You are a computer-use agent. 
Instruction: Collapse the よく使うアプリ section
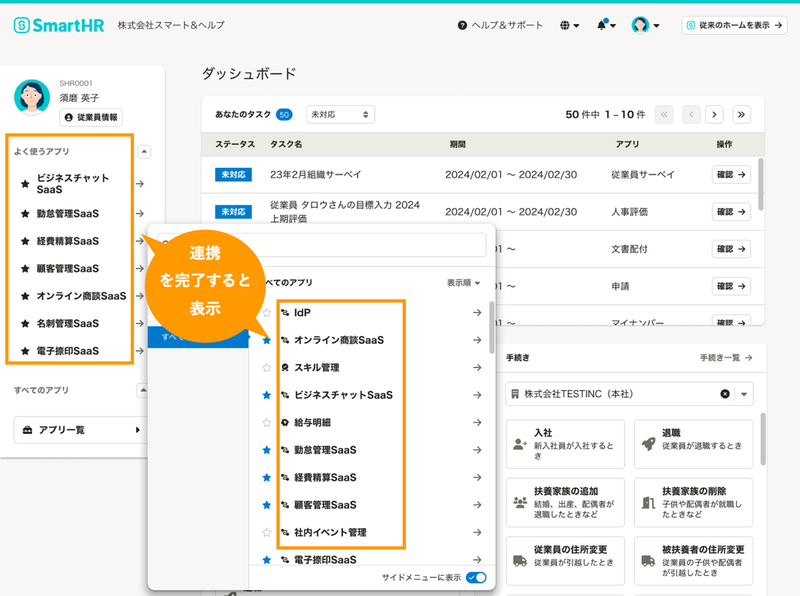coord(144,152)
